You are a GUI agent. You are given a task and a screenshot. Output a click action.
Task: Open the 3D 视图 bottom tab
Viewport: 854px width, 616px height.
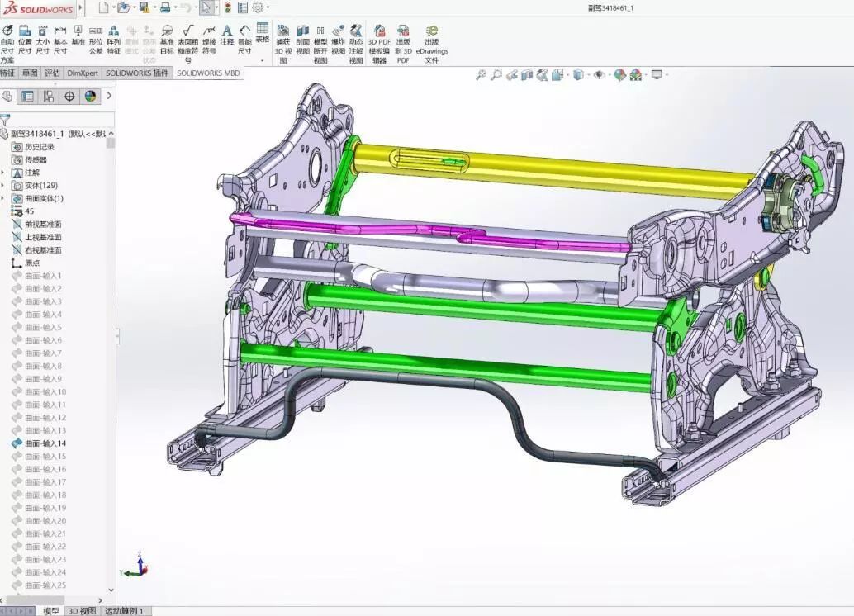coord(82,611)
